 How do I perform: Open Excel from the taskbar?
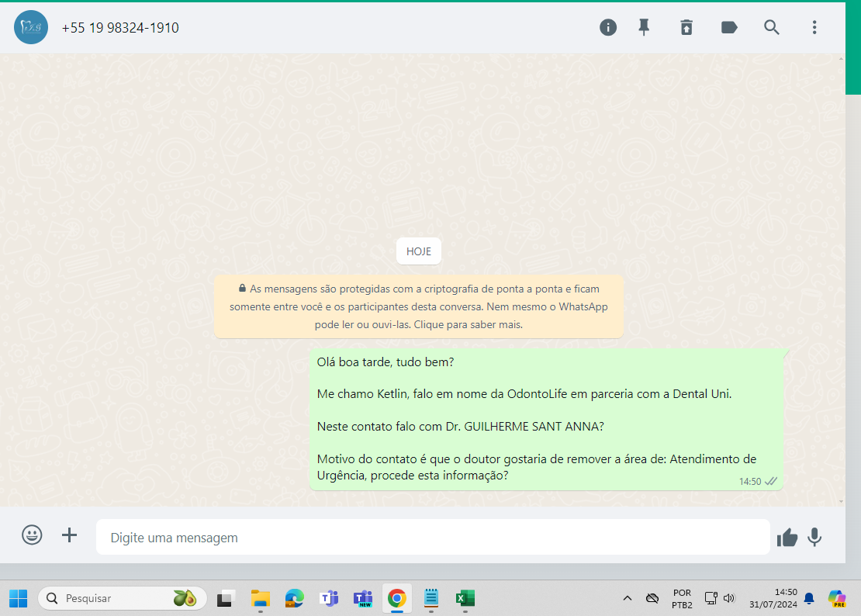(x=465, y=598)
